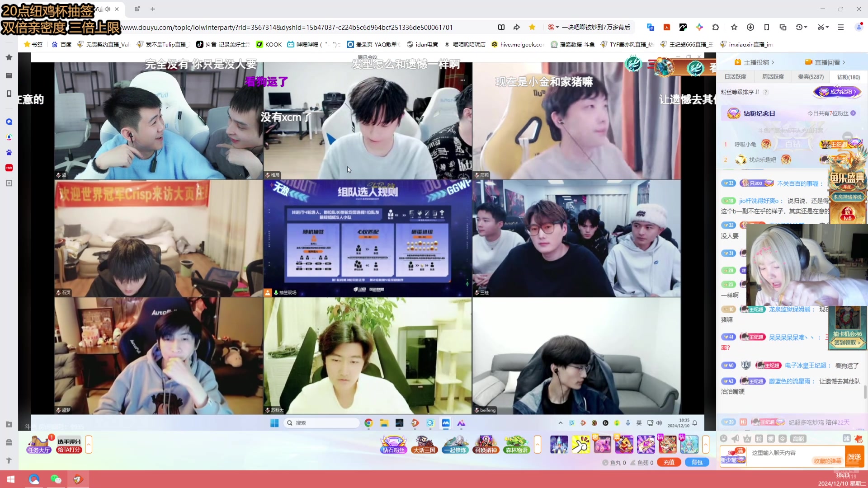868x488 pixels.
Task: Open the hive.melgeek.com bookmark
Action: coord(518,44)
